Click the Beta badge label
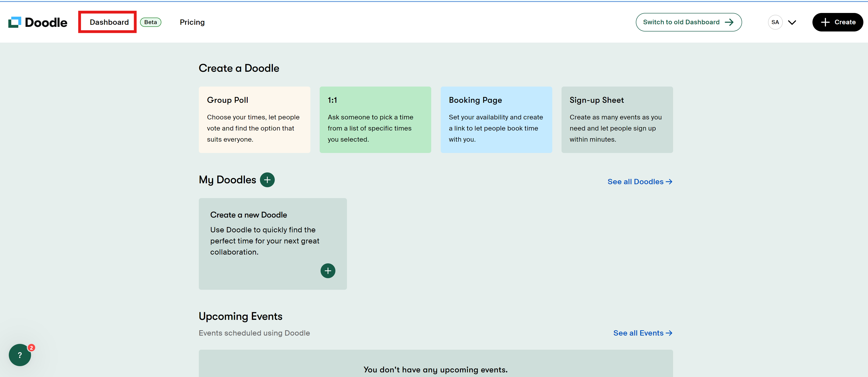This screenshot has height=377, width=868. tap(151, 22)
